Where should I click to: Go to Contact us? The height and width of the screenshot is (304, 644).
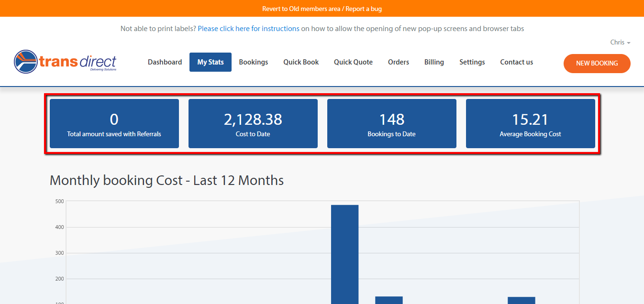tap(517, 62)
